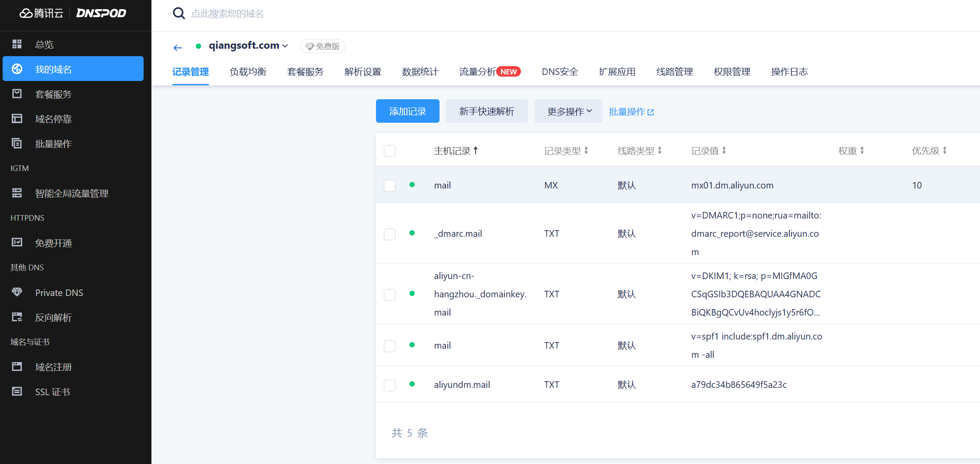Click the 反向解析 sidebar icon
The image size is (980, 464).
point(17,317)
